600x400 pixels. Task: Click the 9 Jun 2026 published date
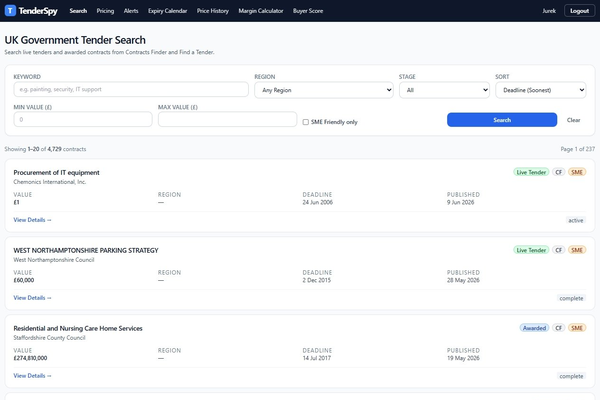coord(460,202)
